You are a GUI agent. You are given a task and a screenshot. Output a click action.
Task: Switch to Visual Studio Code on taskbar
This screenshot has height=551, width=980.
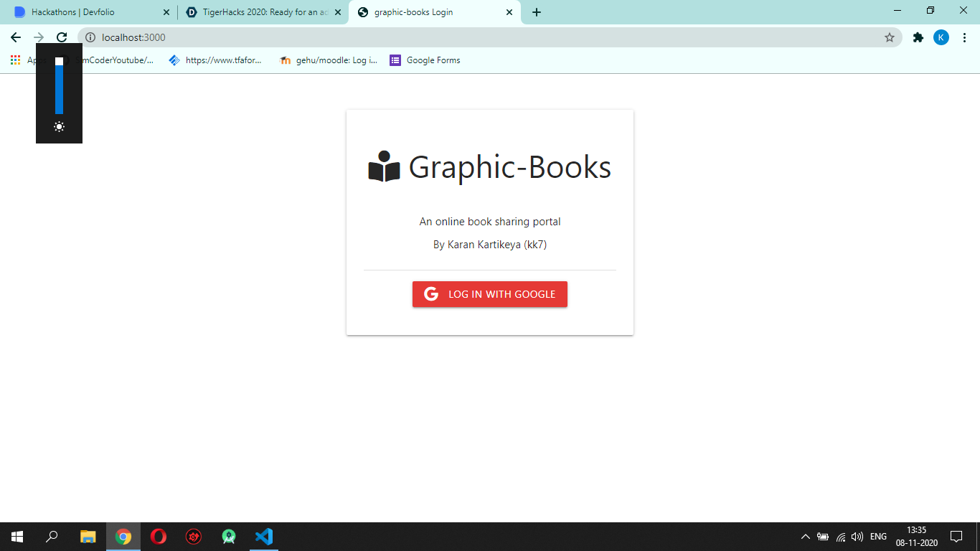(x=264, y=537)
